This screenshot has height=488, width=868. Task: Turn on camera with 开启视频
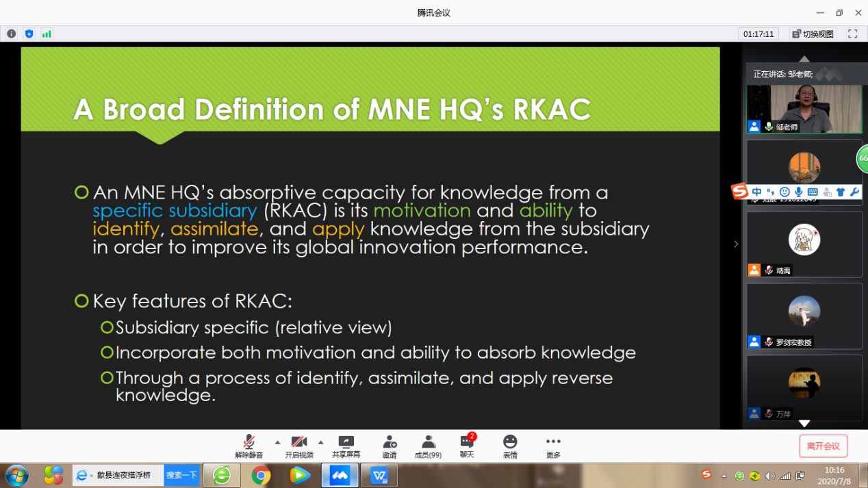tap(298, 447)
